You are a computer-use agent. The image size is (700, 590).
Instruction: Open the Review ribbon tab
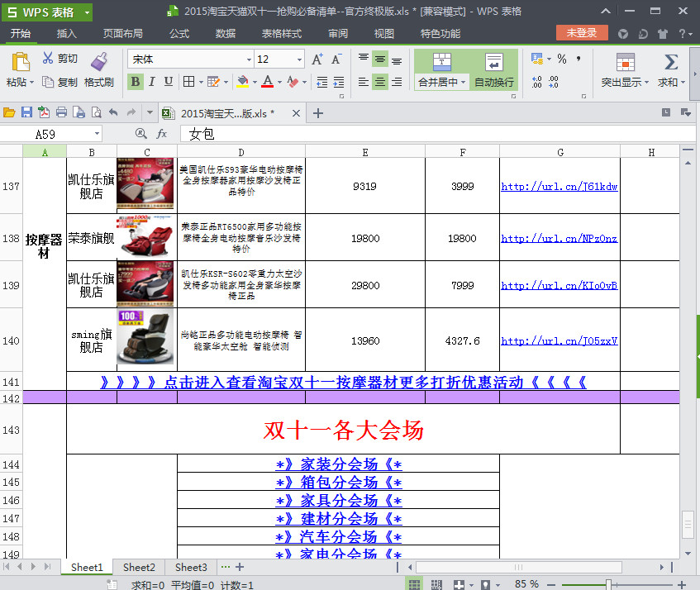338,34
